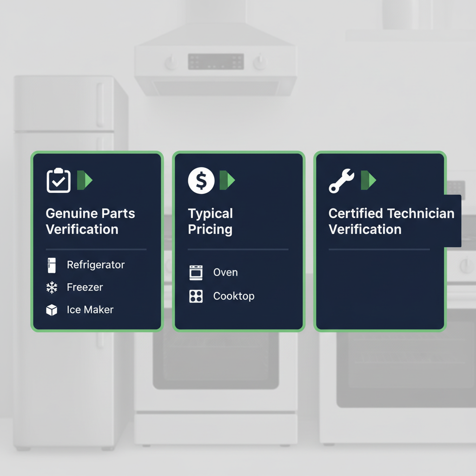The width and height of the screenshot is (476, 476).
Task: Click the clipboard checkmark icon on Genuine Parts card
Action: click(58, 180)
